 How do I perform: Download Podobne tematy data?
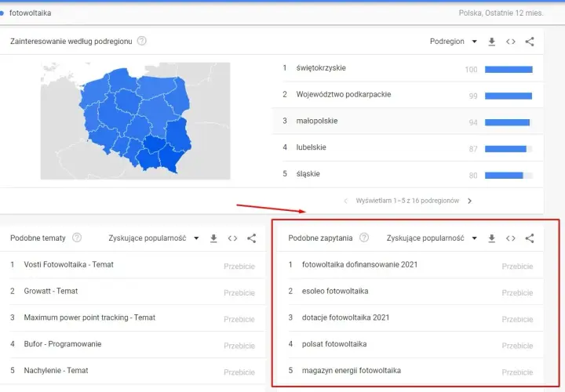(x=213, y=238)
